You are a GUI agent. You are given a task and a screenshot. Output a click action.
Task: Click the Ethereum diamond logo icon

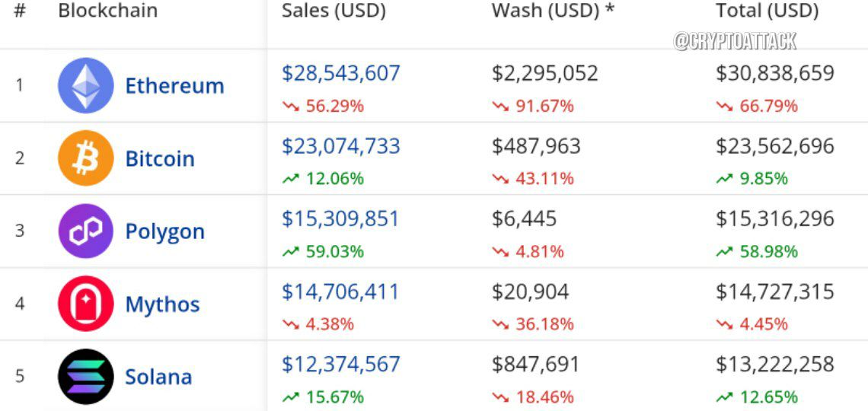pos(86,86)
